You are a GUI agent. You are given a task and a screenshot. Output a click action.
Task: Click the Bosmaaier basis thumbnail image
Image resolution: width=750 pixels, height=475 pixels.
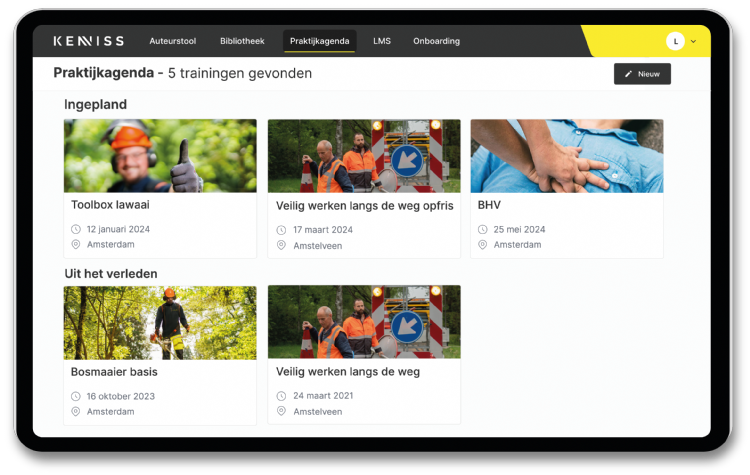tap(160, 322)
